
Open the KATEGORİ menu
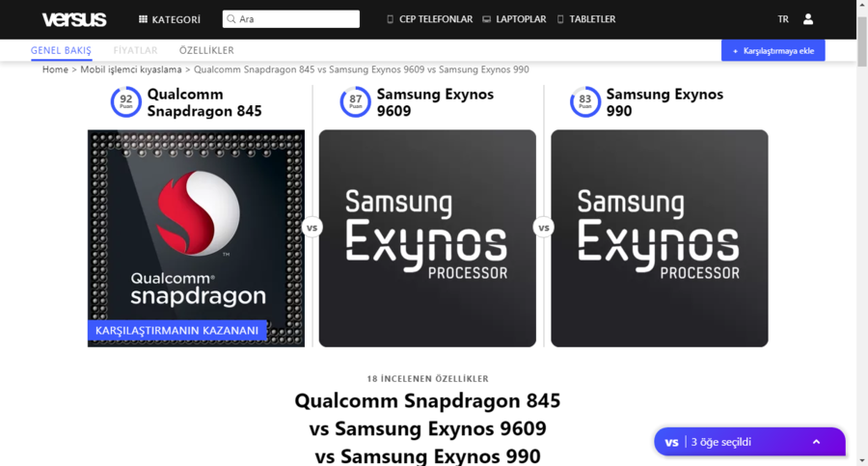point(170,19)
